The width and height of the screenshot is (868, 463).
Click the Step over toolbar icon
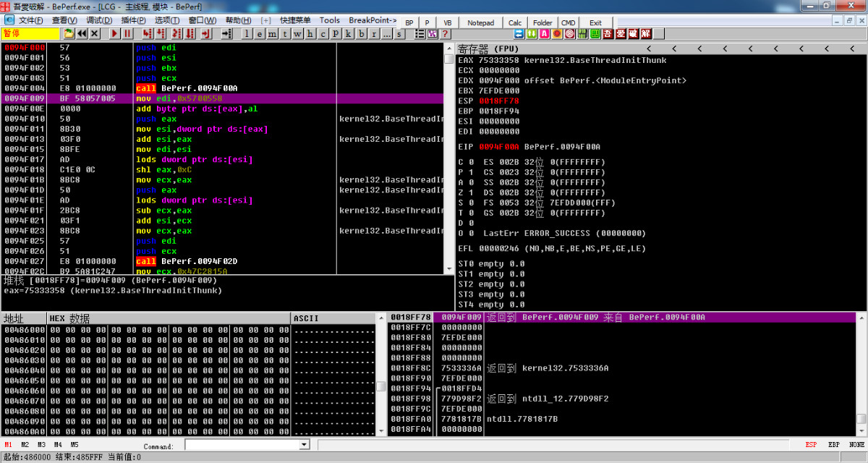pyautogui.click(x=161, y=33)
